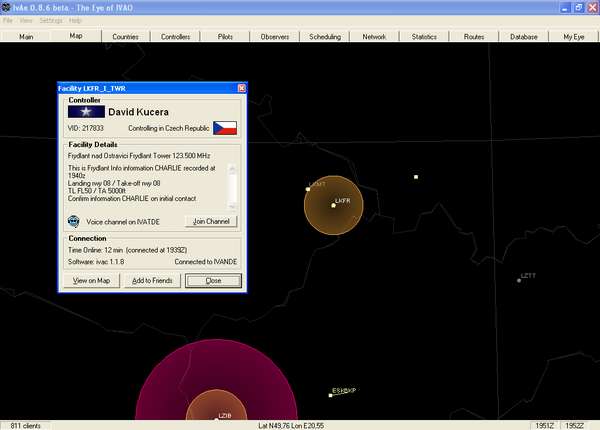Screen dimensions: 600x430
Task: Switch to the Pilots tab
Action: pyautogui.click(x=225, y=37)
